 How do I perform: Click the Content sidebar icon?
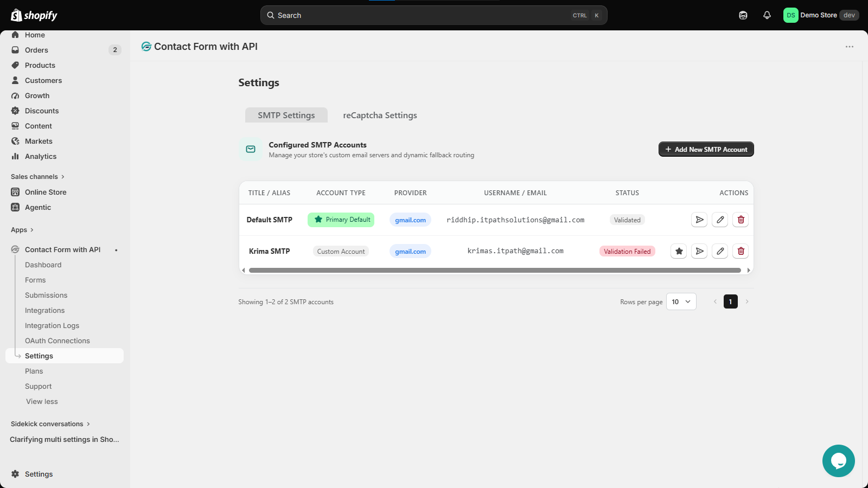coord(15,126)
